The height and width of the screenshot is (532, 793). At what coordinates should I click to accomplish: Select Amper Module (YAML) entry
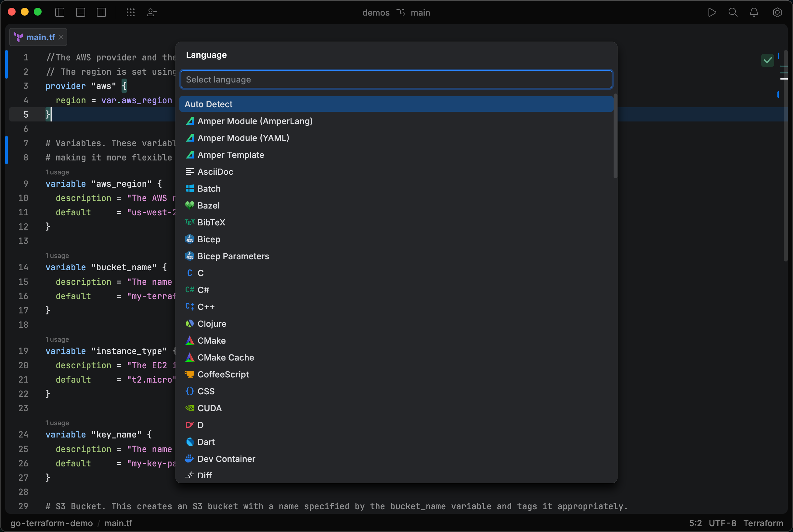click(243, 138)
